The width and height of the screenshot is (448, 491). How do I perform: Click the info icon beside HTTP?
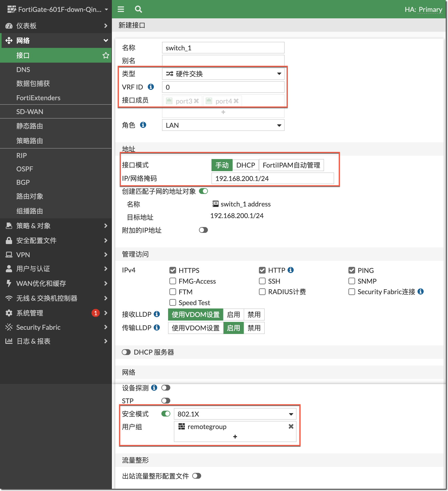[x=290, y=270]
